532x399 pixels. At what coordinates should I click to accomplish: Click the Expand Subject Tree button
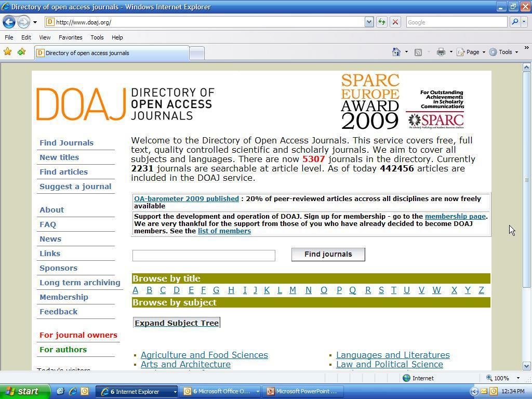click(x=177, y=323)
